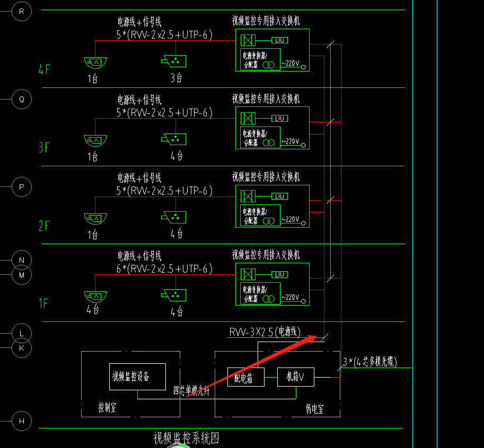
Task: Pick the crossed switch symbol in 1F cabinet
Action: pyautogui.click(x=248, y=274)
